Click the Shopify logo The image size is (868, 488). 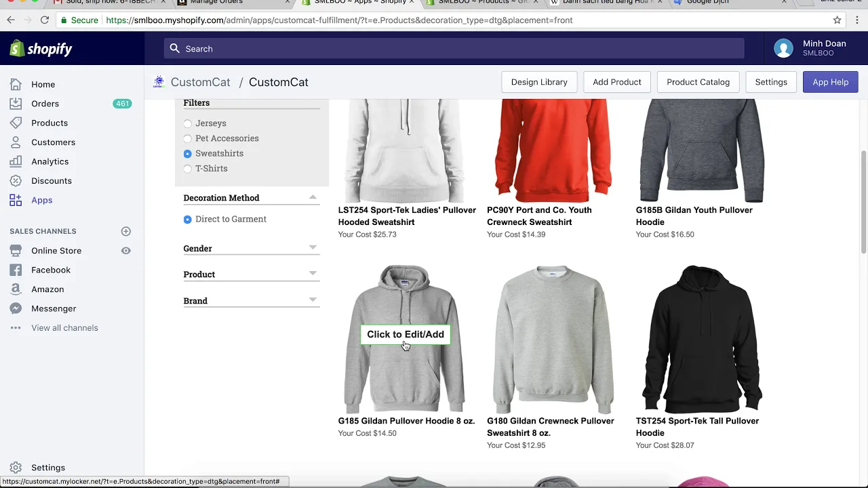(41, 49)
